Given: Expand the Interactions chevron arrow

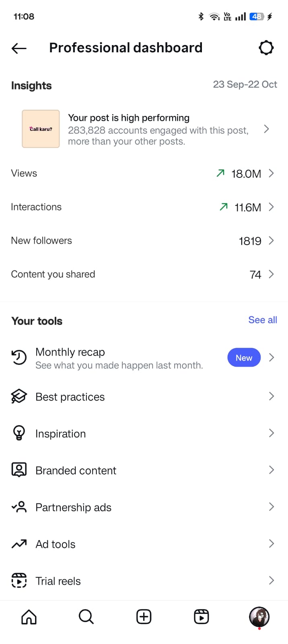Looking at the screenshot, I should [271, 207].
